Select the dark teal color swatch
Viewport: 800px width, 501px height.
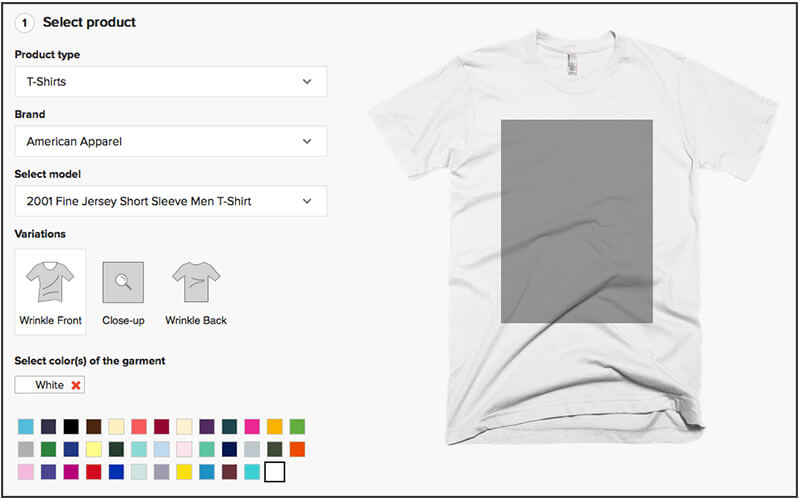[230, 427]
